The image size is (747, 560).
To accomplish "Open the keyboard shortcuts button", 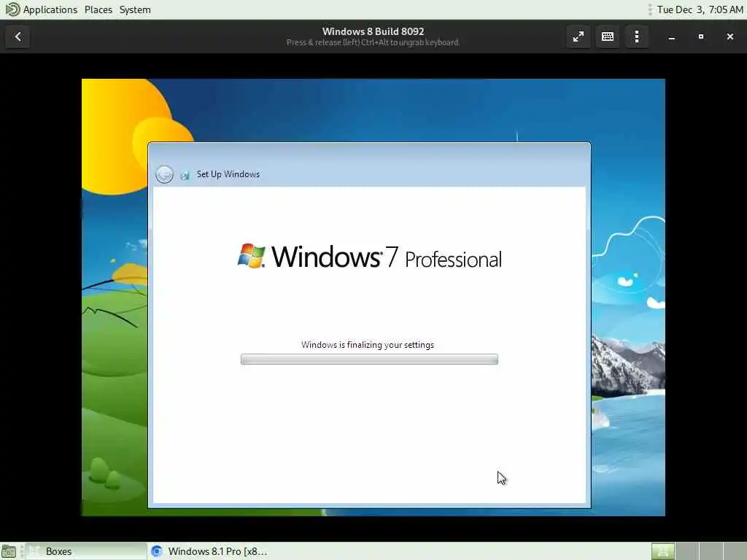I will [x=608, y=36].
